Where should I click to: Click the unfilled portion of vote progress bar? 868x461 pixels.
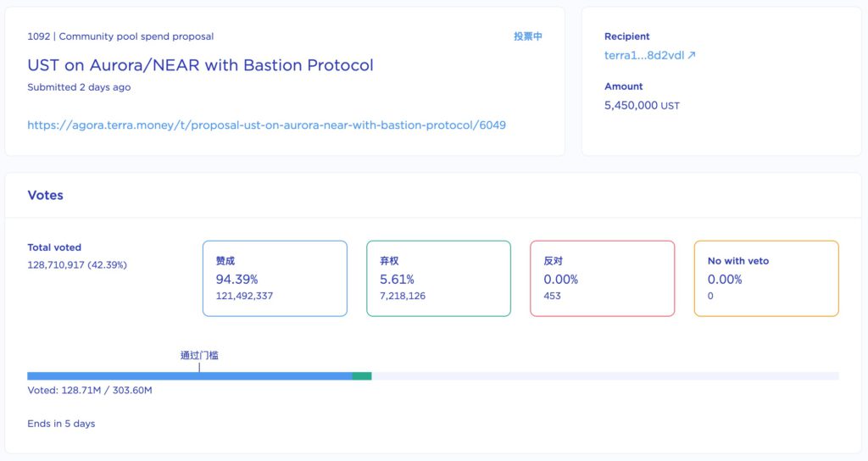pos(604,375)
